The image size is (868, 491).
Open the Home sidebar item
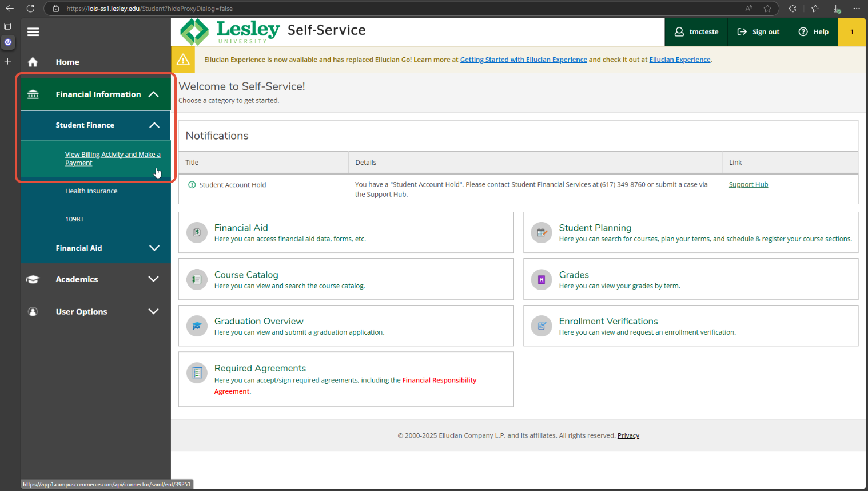click(67, 62)
